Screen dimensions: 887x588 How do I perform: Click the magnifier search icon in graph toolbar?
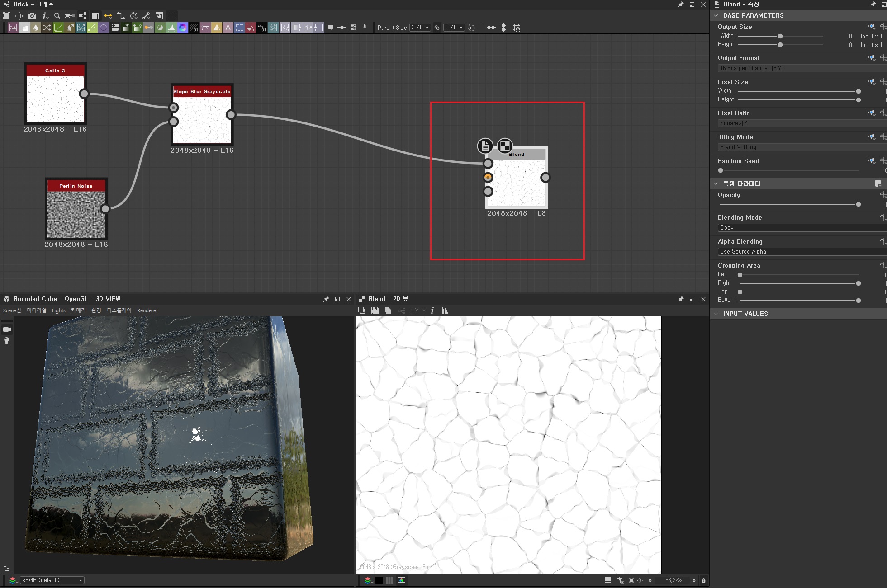tap(57, 16)
